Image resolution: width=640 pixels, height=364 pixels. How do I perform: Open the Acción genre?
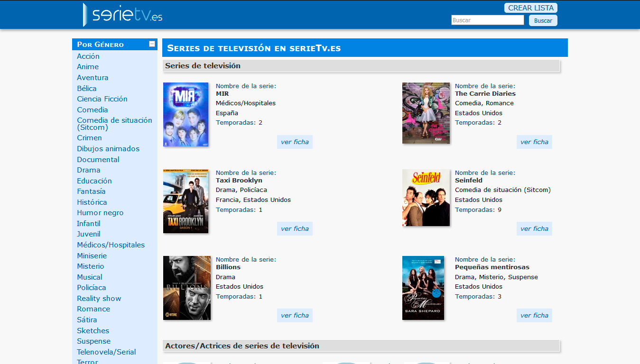(x=88, y=56)
